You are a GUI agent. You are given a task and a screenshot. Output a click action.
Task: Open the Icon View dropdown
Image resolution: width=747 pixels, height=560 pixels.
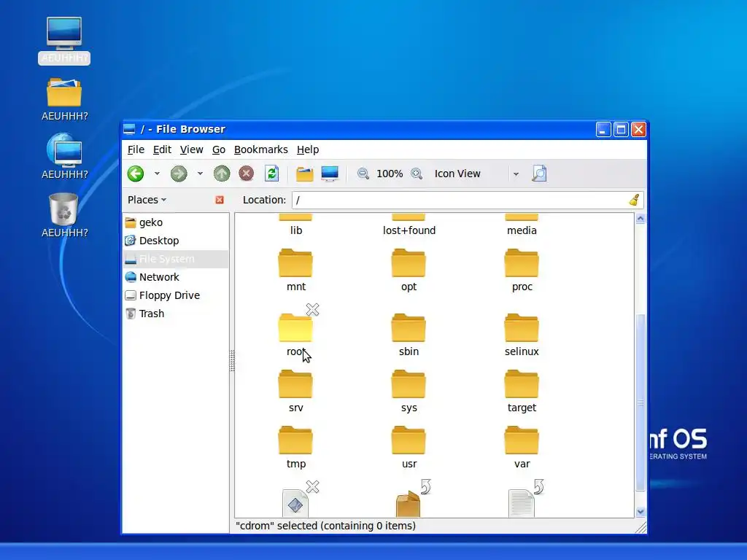point(476,174)
